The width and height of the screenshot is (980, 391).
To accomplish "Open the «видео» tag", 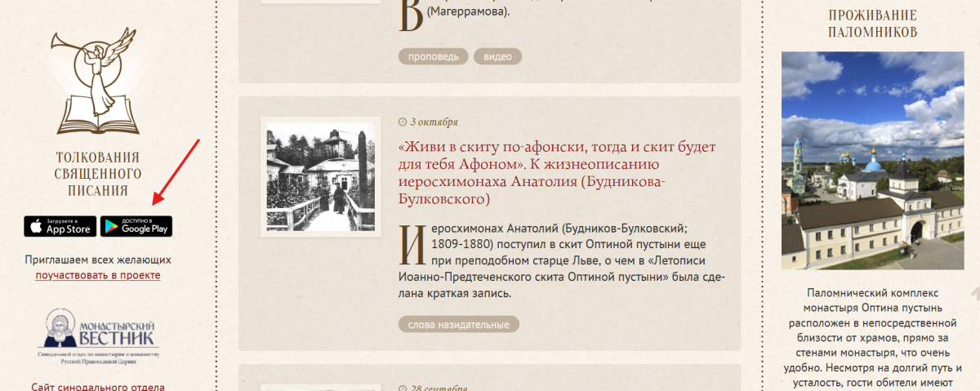I will pyautogui.click(x=497, y=56).
